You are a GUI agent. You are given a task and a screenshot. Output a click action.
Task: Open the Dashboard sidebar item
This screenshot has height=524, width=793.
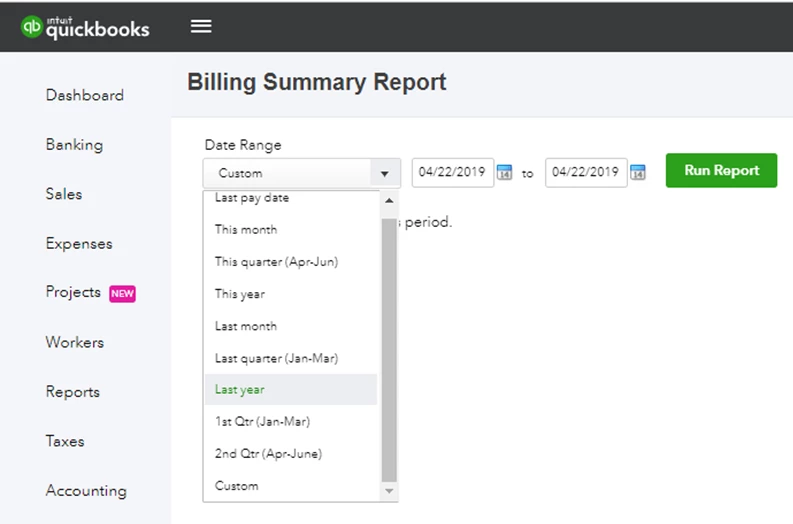pos(84,95)
